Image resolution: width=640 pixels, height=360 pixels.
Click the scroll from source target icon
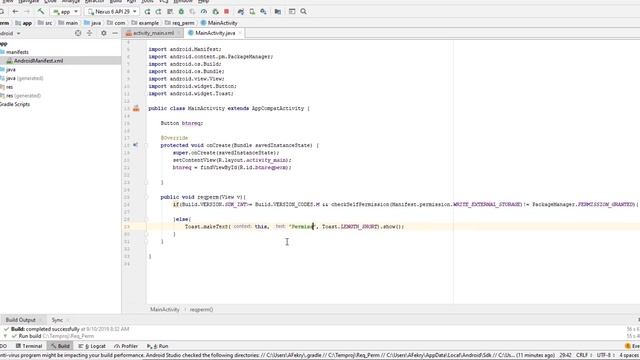[x=78, y=33]
